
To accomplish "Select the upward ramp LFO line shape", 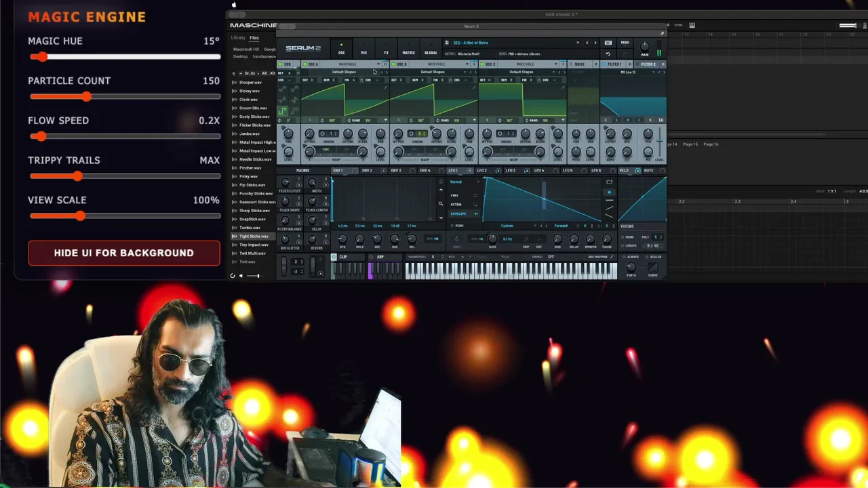I will [609, 207].
